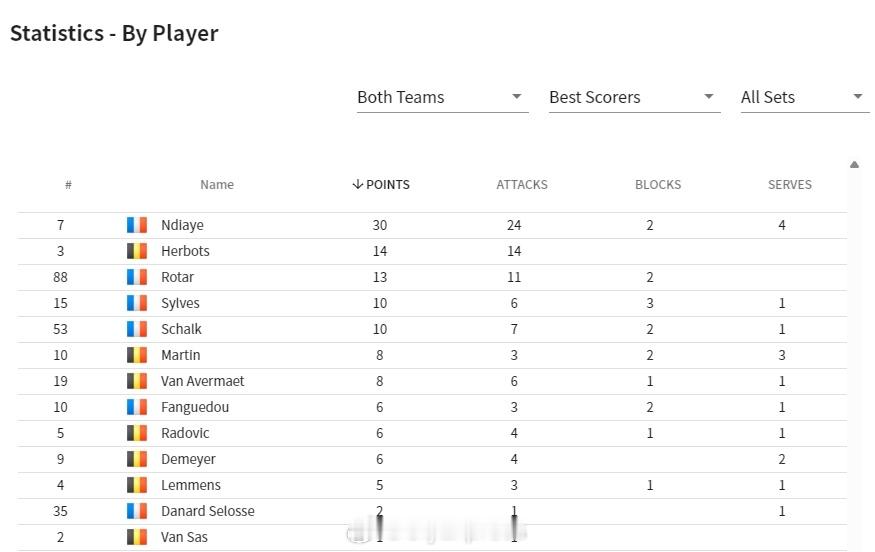Click the Belgium flag next to Martin
Screen dimensions: 875x552
[137, 355]
